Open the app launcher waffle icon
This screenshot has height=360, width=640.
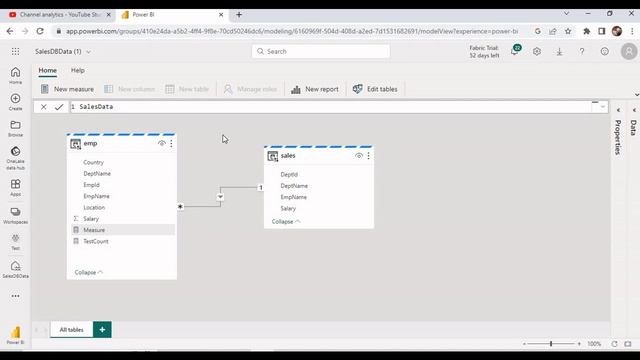pos(16,51)
